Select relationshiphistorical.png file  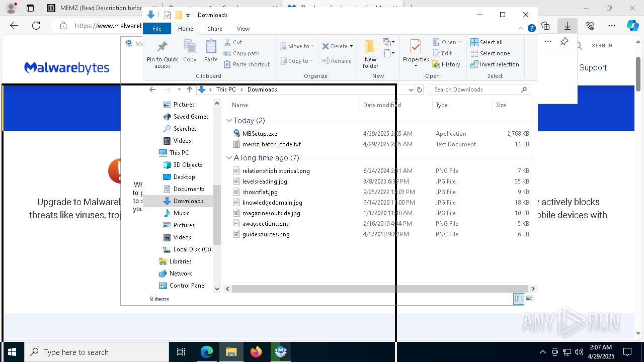(x=276, y=171)
